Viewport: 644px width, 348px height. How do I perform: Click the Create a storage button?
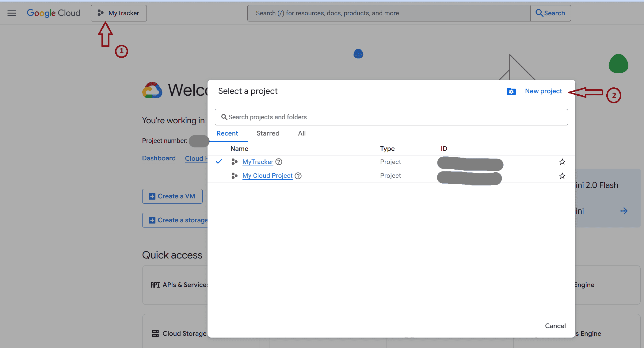point(175,220)
